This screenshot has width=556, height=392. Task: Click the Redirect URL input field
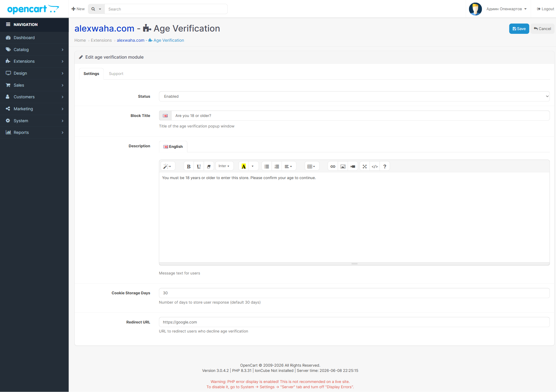tap(354, 322)
